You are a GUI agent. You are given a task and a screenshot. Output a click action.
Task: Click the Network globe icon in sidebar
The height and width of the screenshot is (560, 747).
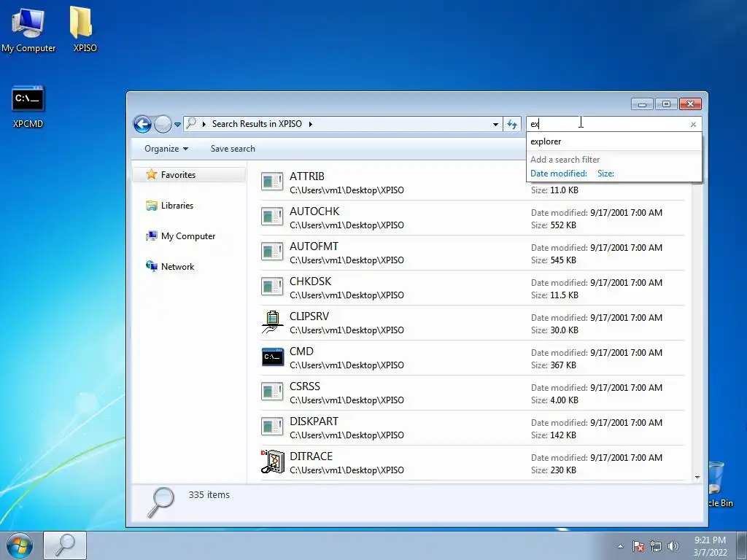(x=152, y=266)
